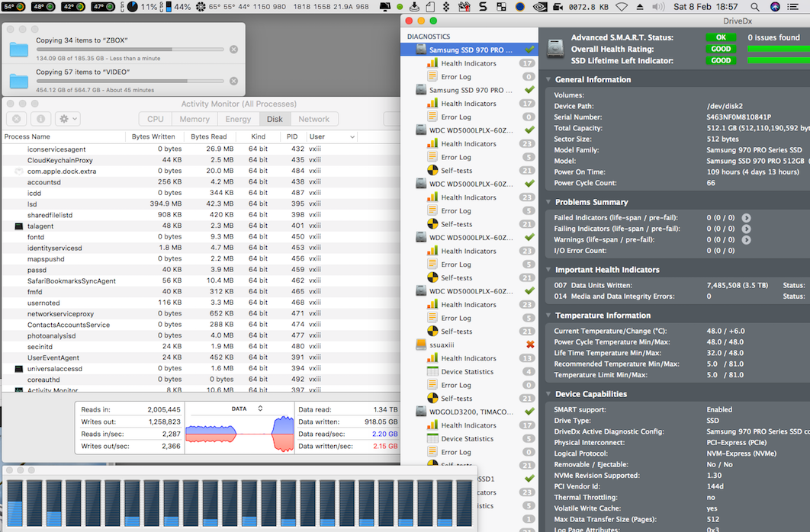The image size is (810, 532).
Task: Switch to the CPU tab
Action: coord(155,119)
